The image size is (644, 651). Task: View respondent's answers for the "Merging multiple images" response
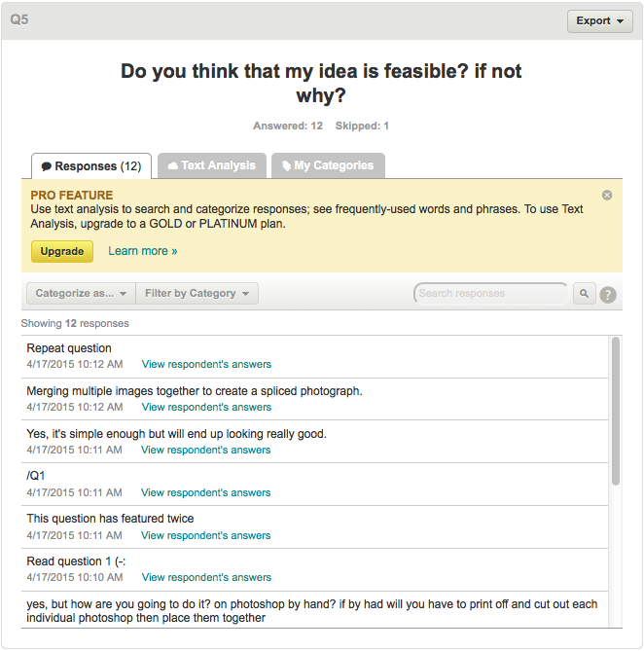206,407
